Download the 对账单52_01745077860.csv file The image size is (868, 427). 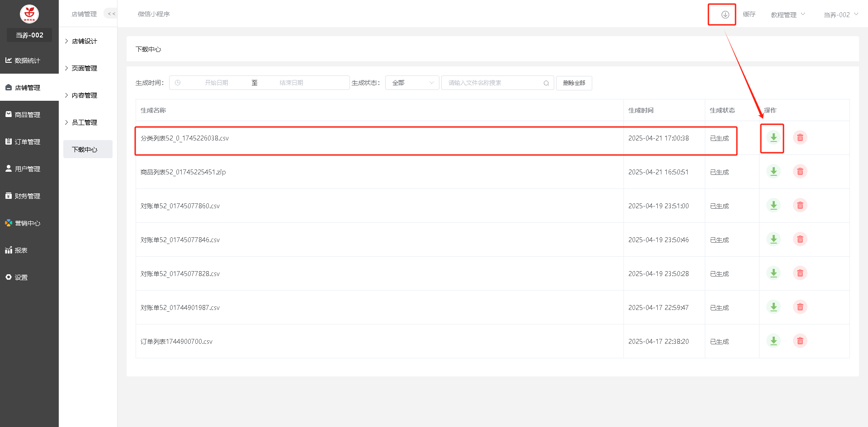click(774, 206)
